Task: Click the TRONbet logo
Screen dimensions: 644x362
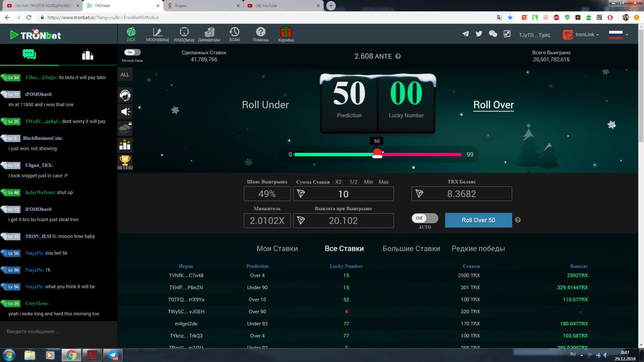Action: point(35,35)
